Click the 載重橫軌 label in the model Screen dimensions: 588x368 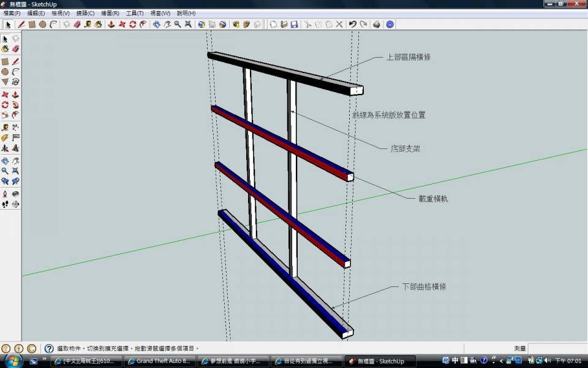(433, 199)
